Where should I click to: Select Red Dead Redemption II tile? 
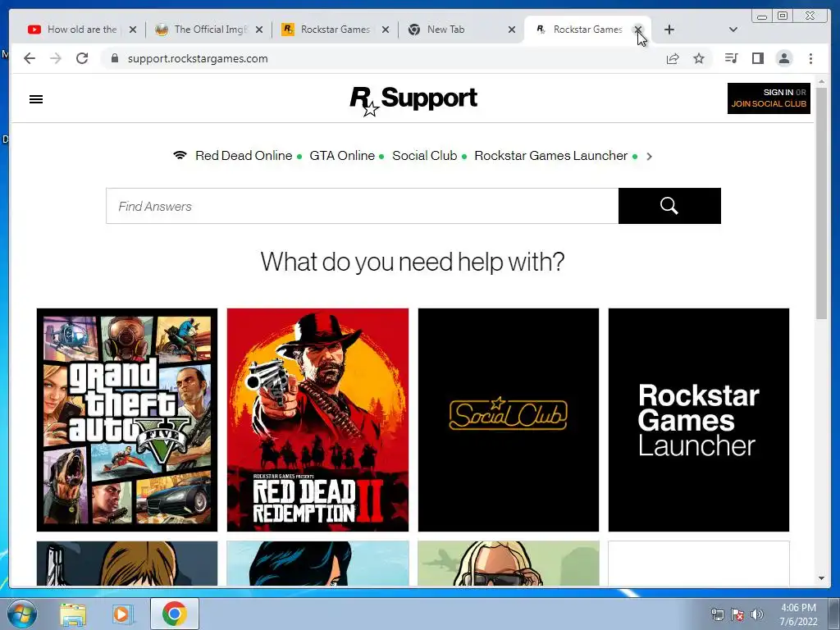[x=317, y=419]
